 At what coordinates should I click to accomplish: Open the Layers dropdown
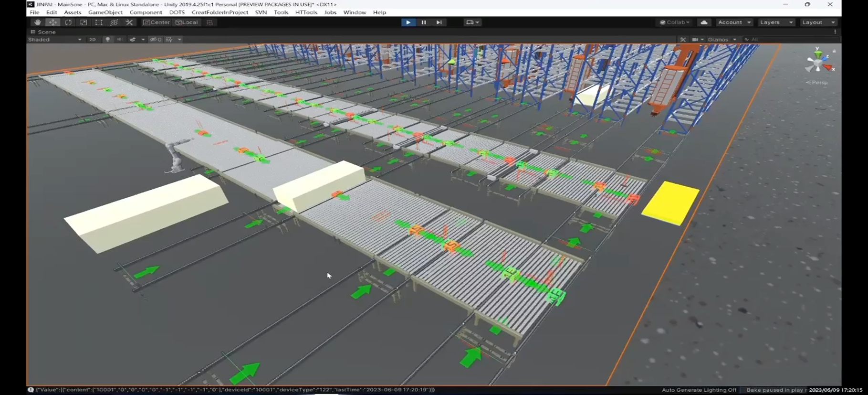point(776,22)
